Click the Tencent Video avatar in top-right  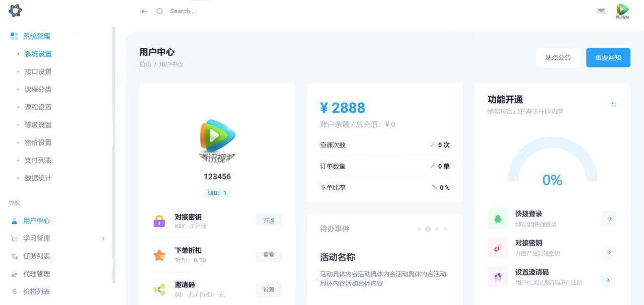point(624,11)
